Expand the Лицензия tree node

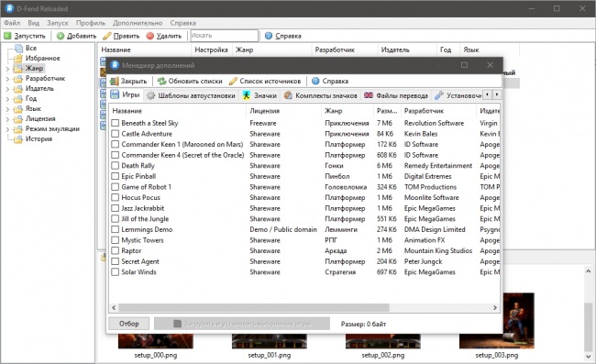(x=7, y=119)
